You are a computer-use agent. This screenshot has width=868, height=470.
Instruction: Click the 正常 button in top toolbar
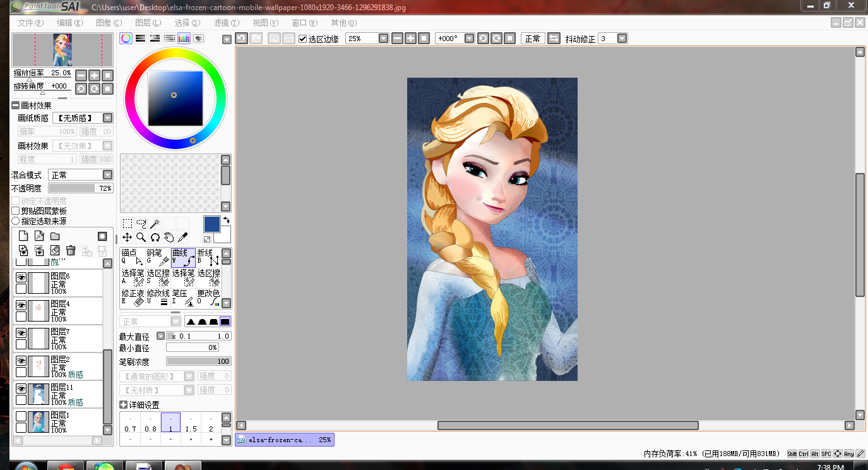coord(532,39)
